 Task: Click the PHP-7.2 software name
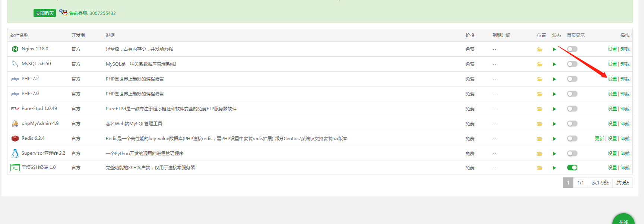pos(30,79)
